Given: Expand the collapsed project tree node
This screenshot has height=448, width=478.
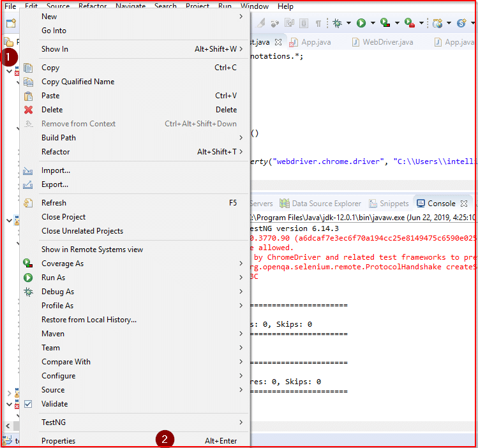Looking at the screenshot, I should tap(9, 394).
